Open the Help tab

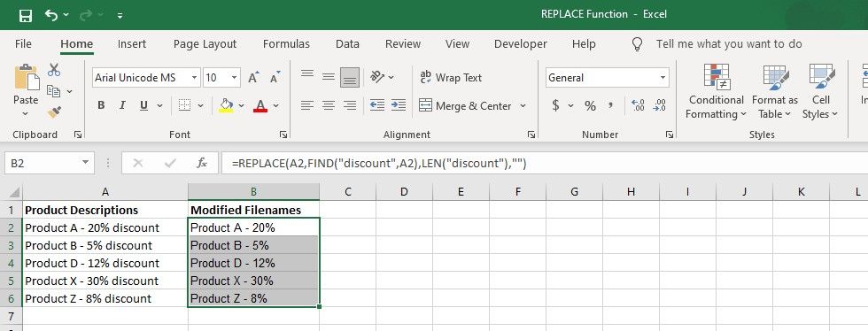pos(584,43)
